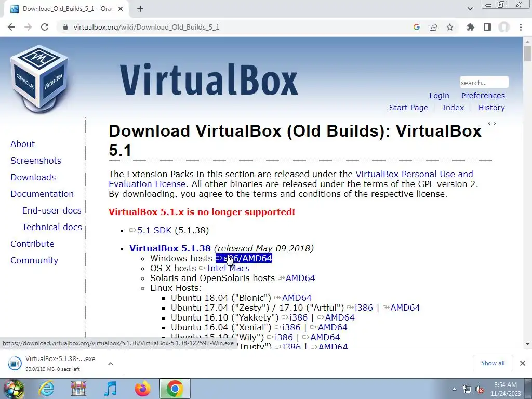The height and width of the screenshot is (399, 532).
Task: Open Community sidebar link
Action: (x=34, y=260)
